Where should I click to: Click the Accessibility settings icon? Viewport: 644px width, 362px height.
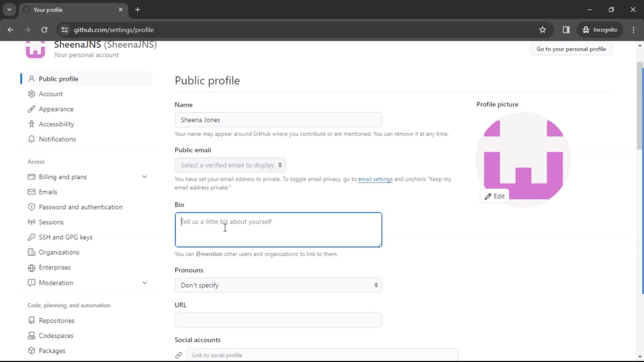coord(31,124)
